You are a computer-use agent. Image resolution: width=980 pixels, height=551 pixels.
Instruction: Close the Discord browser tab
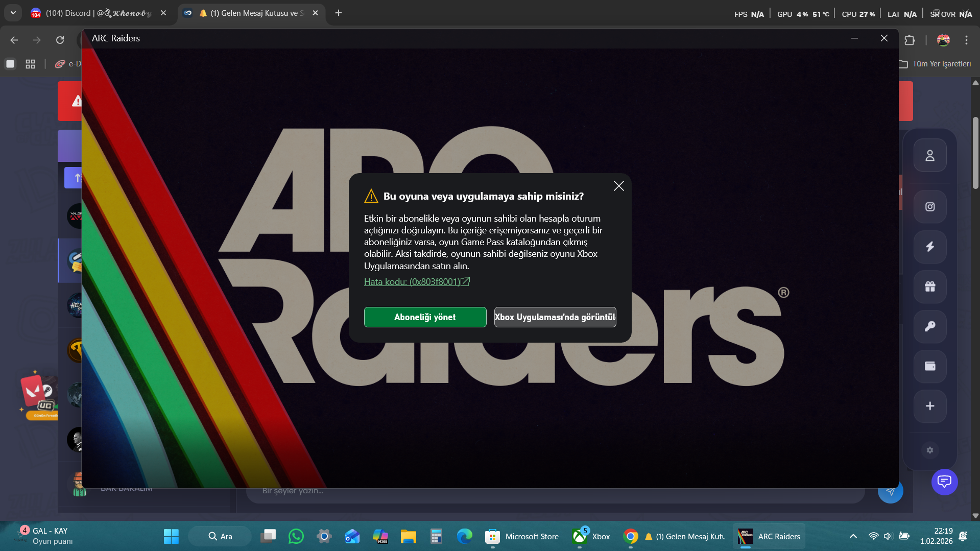coord(163,13)
